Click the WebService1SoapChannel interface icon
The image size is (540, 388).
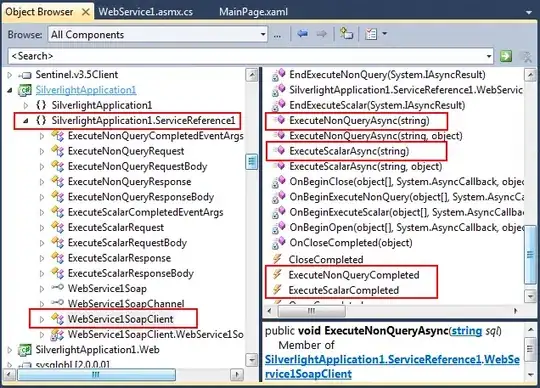58,302
